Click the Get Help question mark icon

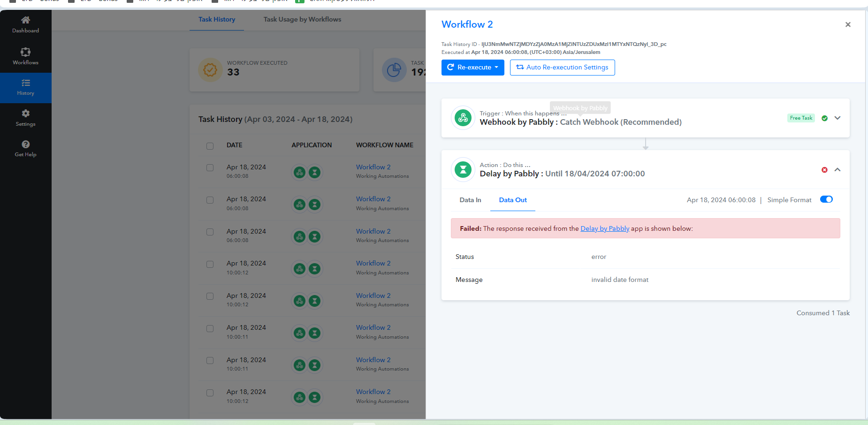(x=26, y=144)
